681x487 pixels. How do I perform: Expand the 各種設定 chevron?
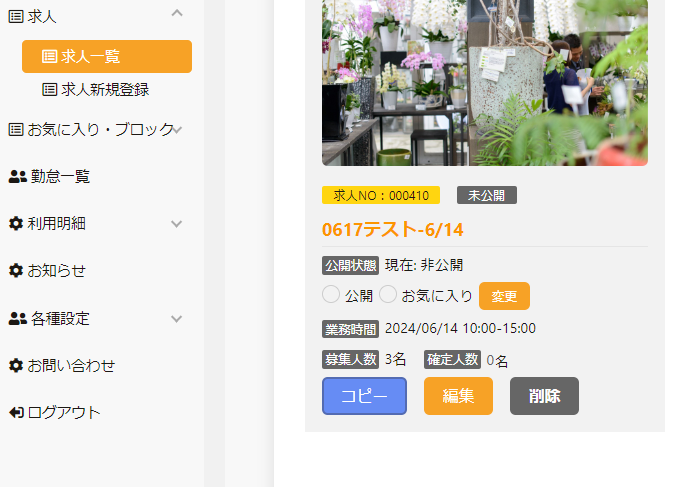pos(176,319)
